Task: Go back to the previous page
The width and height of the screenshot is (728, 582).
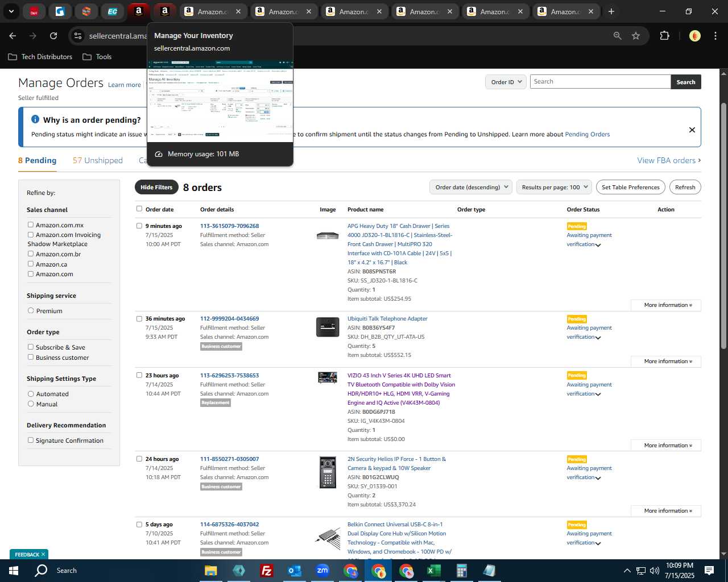Action: [13, 36]
